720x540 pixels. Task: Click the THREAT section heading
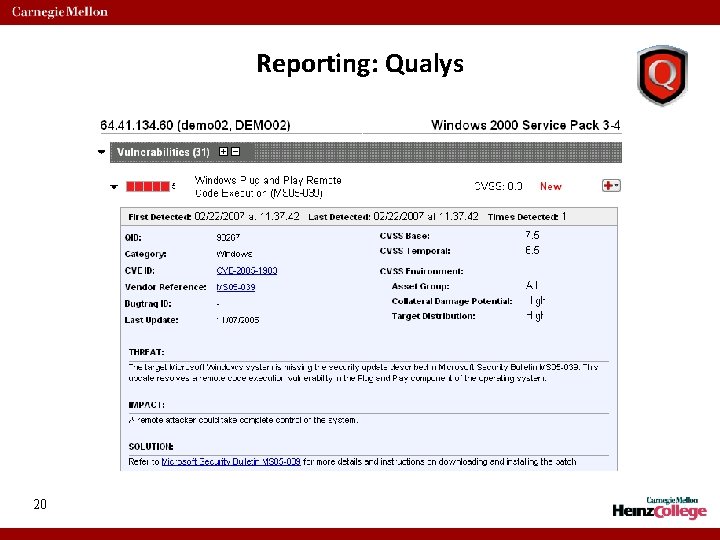point(146,352)
